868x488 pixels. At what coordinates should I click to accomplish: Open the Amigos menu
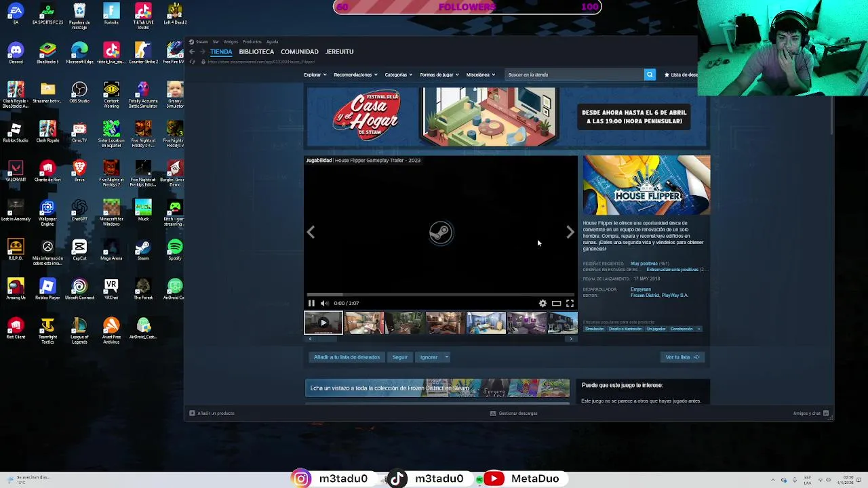[x=231, y=42]
